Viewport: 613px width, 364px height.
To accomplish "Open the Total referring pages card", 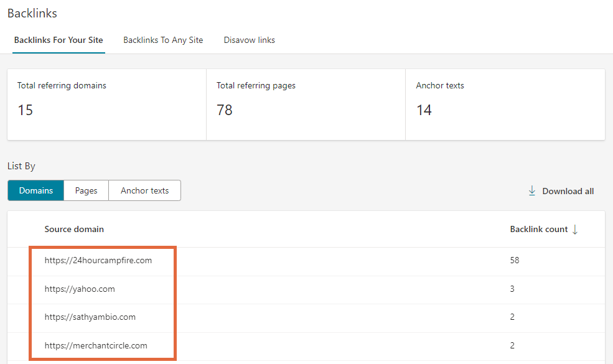I will coord(306,105).
